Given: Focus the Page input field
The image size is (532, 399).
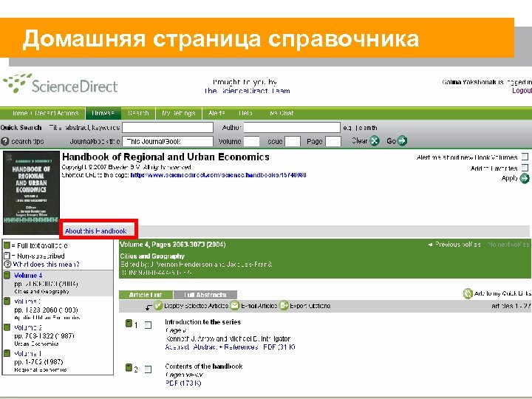Looking at the screenshot, I should click(x=333, y=141).
